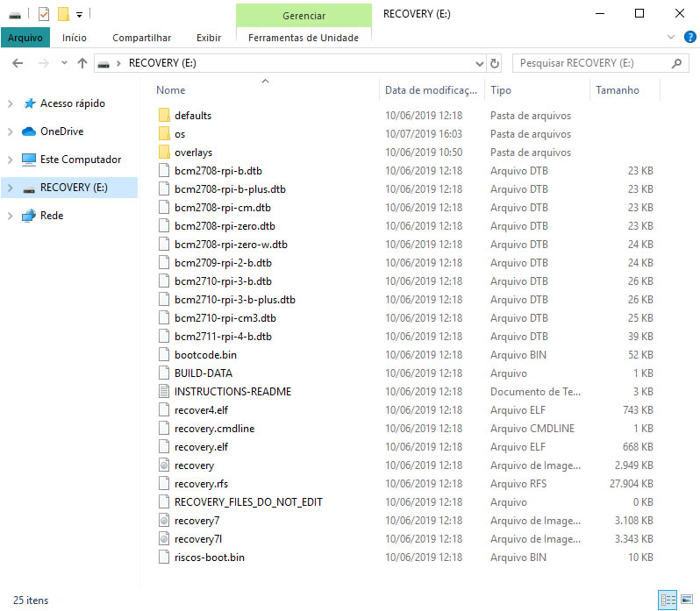Select the riscos-boot.bin file icon

(x=164, y=557)
